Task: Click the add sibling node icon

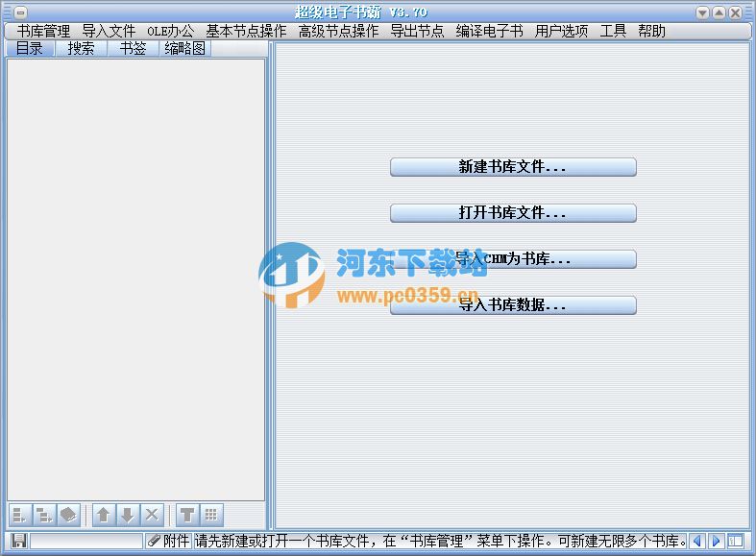Action: point(20,515)
